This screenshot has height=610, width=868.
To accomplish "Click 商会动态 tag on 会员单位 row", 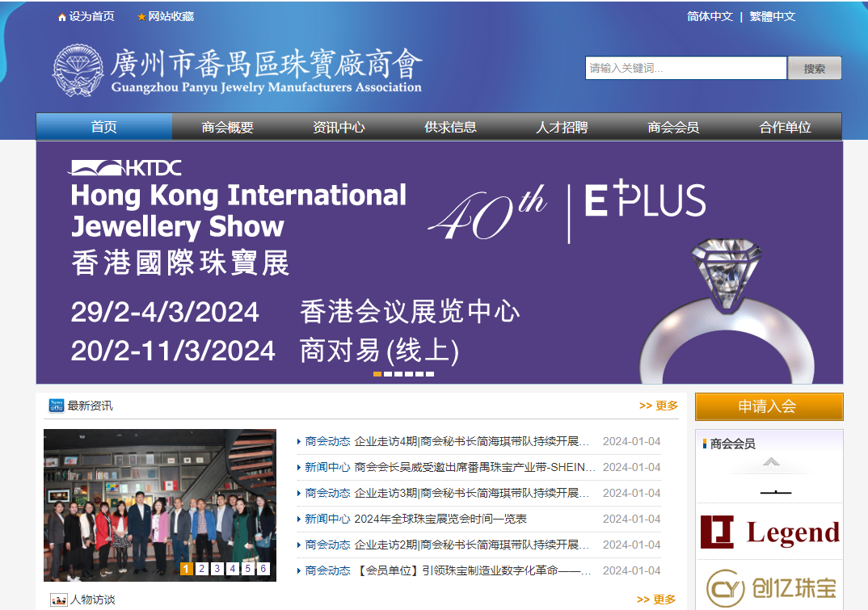I will click(327, 570).
